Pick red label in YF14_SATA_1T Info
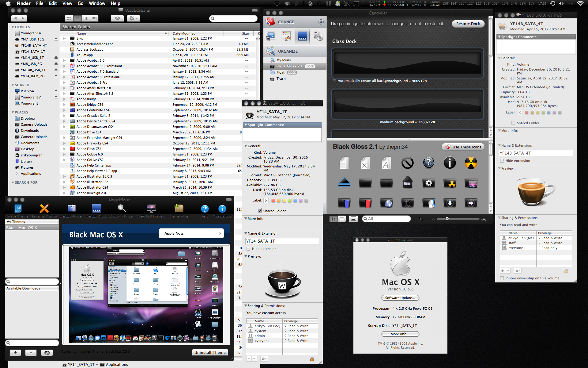The image size is (588, 368). pos(273,201)
